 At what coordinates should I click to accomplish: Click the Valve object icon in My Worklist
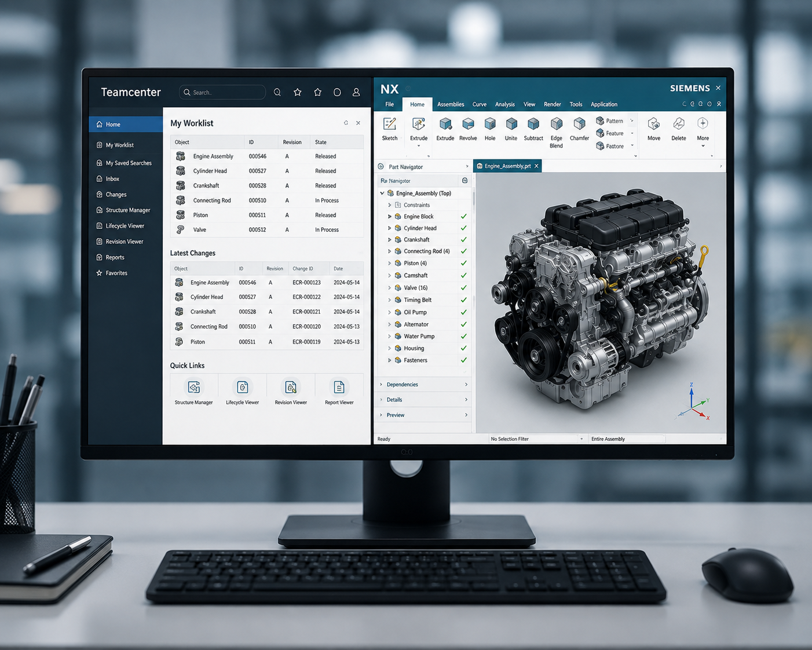pos(181,229)
